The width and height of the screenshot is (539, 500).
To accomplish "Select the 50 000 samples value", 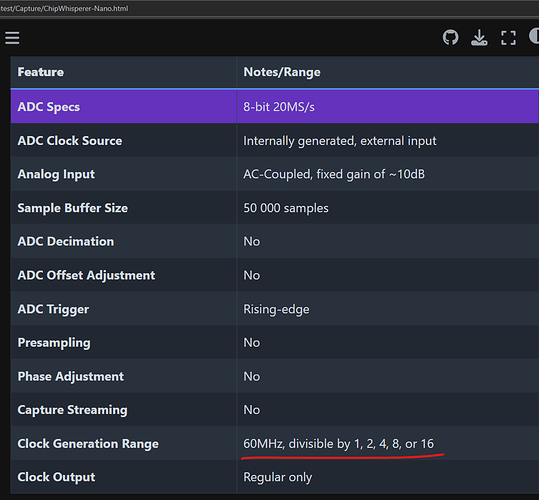I will 286,208.
